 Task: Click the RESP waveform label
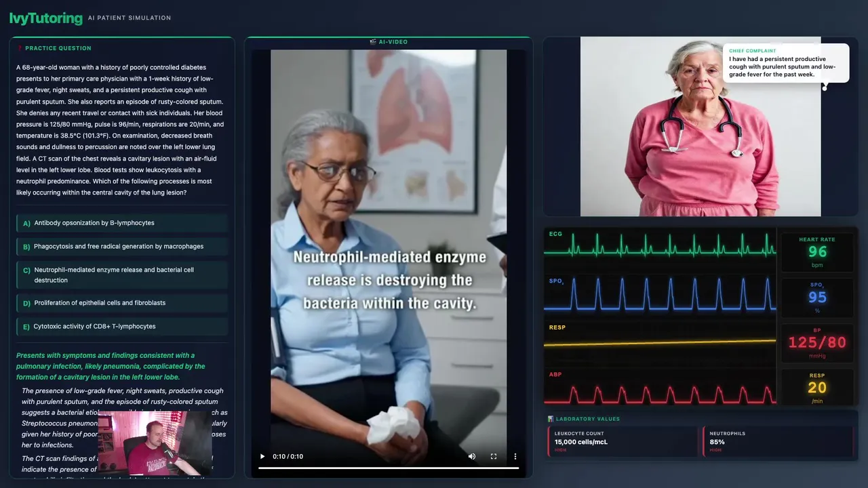coord(557,327)
